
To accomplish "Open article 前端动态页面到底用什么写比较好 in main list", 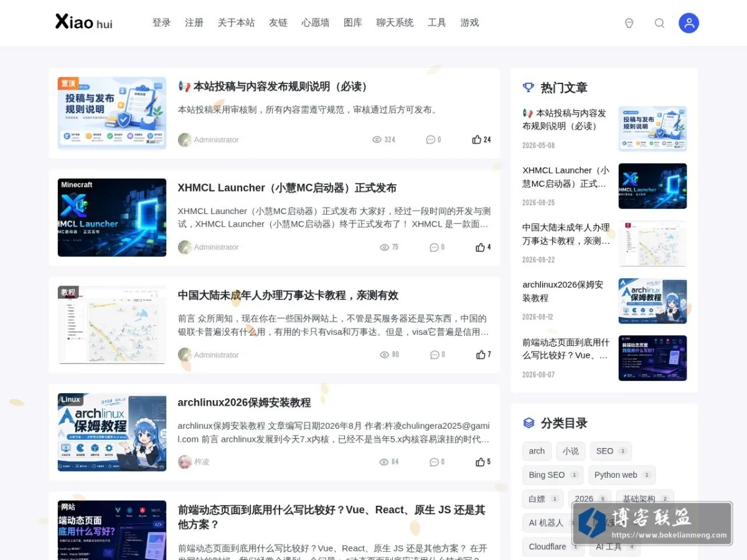I will click(331, 517).
